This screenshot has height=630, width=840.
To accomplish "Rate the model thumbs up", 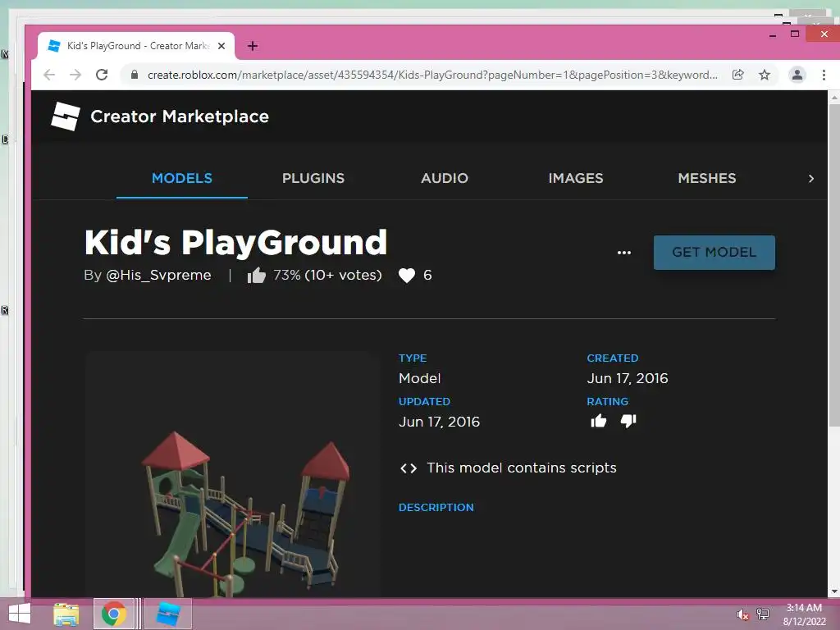I will (598, 421).
